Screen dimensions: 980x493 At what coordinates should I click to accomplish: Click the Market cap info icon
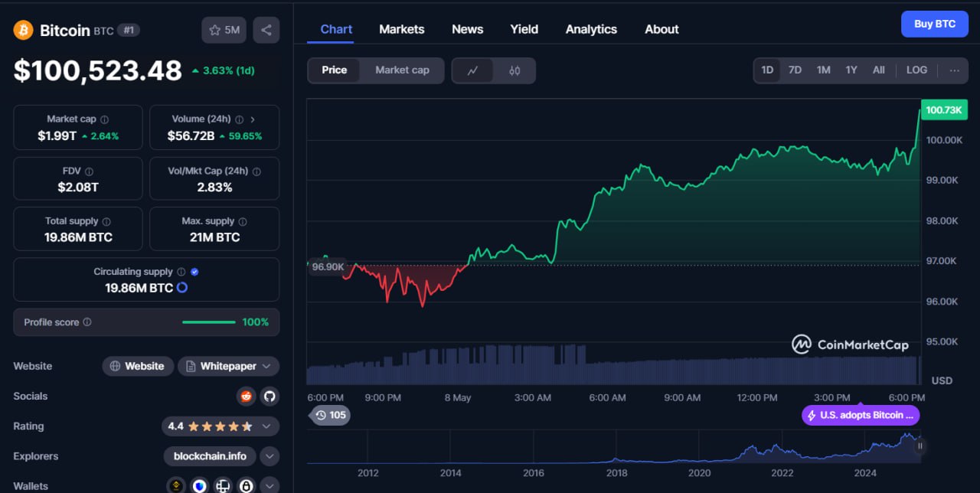pyautogui.click(x=105, y=119)
